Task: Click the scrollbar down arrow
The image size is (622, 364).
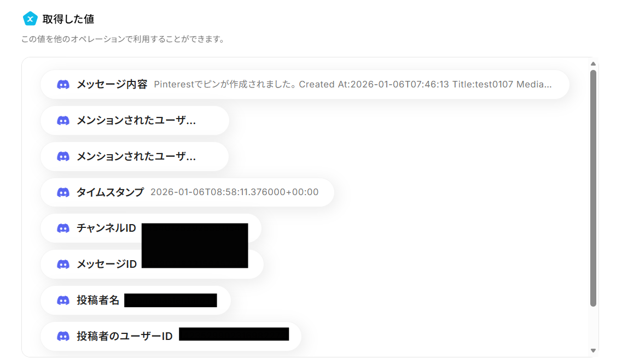Action: click(593, 350)
